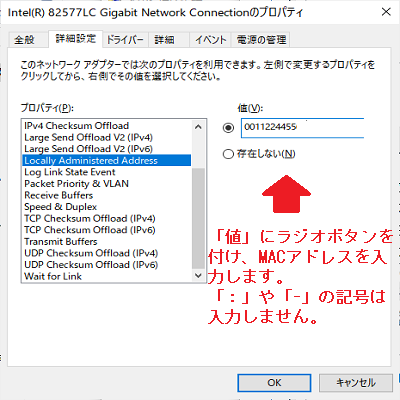The height and width of the screenshot is (400, 400).
Task: Select the 値 radio button
Action: 228,128
